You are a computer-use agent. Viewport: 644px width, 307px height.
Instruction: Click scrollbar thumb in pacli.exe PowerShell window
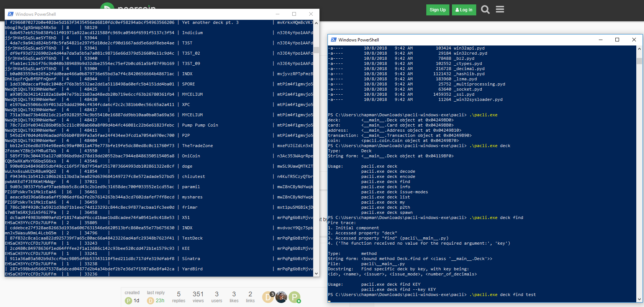click(639, 61)
